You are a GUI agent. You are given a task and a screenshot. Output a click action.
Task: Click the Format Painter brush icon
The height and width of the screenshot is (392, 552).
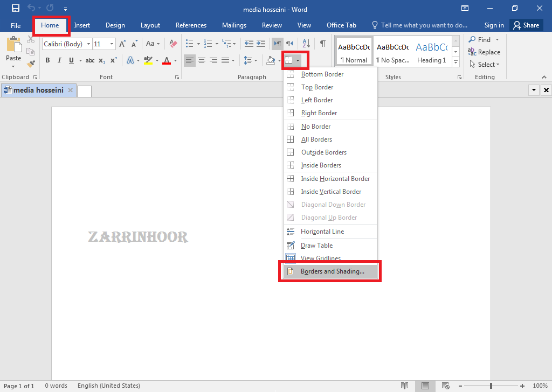pos(31,64)
